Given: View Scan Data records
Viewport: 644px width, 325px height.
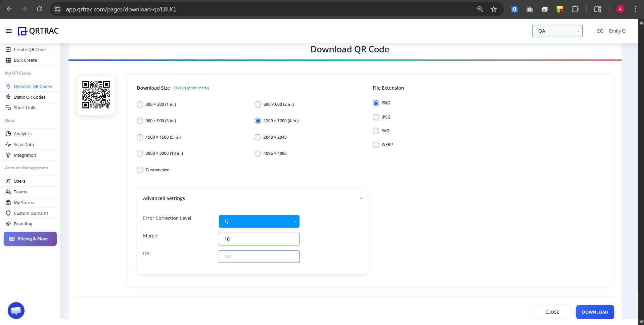Looking at the screenshot, I should coord(23,144).
